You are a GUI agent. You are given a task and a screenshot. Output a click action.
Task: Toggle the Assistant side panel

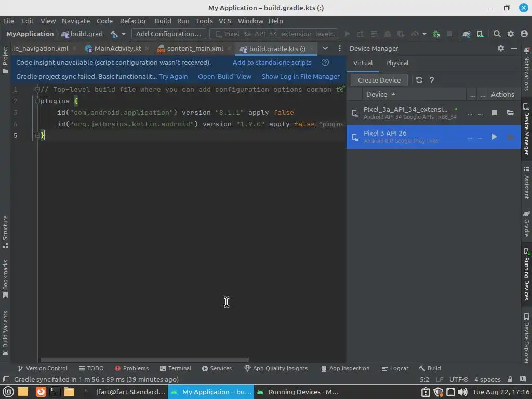point(526,183)
